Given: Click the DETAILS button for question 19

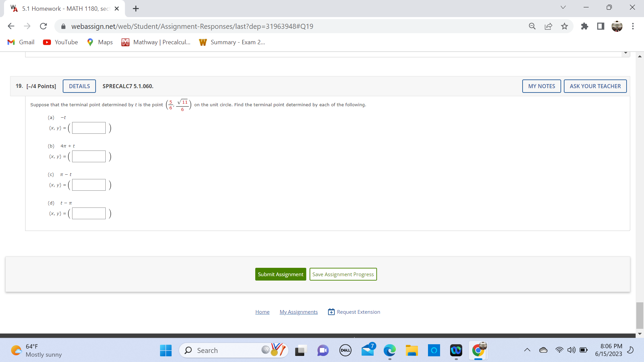Looking at the screenshot, I should pyautogui.click(x=79, y=86).
